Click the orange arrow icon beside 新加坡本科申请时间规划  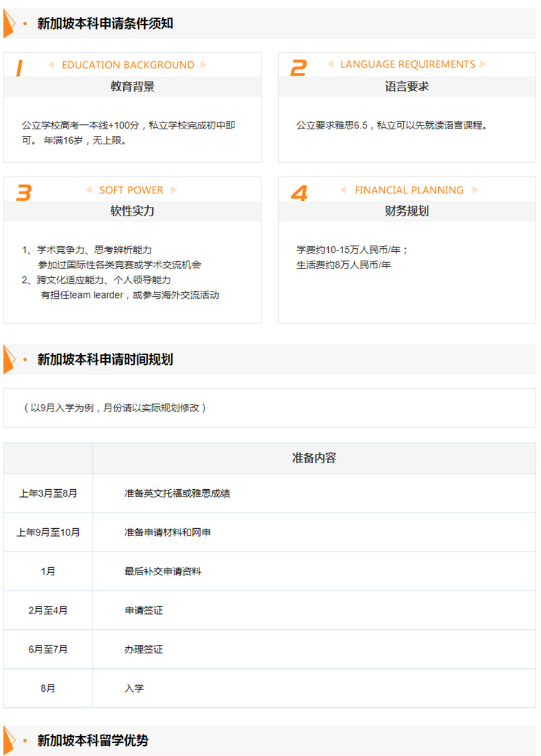9,359
